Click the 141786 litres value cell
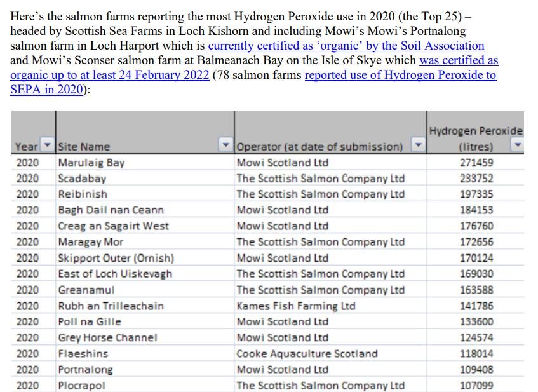This screenshot has width=538, height=392. (476, 306)
